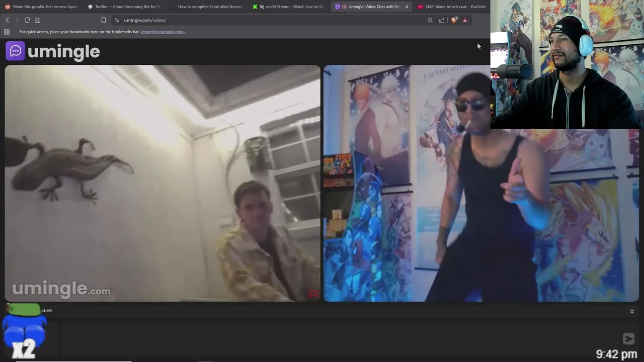
Task: Click the stranger's video feed
Action: [163, 184]
